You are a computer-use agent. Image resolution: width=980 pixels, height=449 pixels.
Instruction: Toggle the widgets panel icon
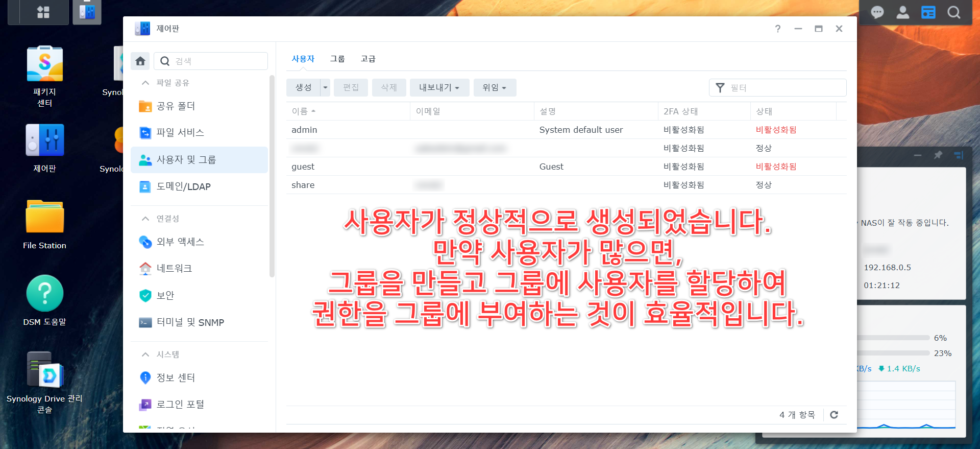928,12
